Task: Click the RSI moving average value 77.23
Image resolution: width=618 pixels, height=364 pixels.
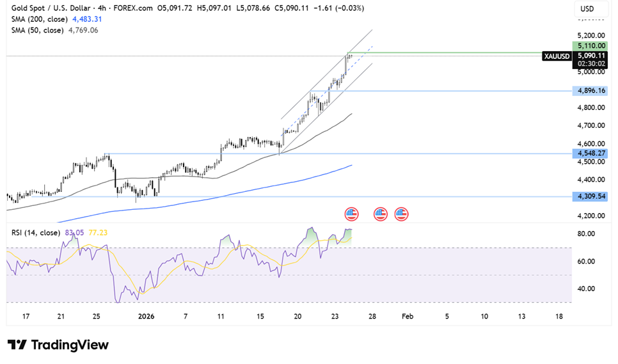Action: 98,233
